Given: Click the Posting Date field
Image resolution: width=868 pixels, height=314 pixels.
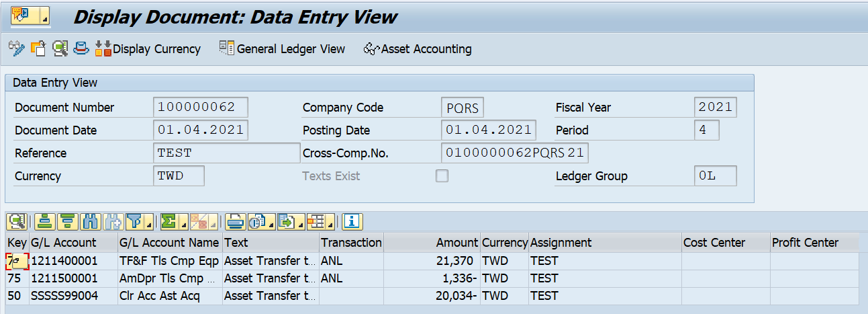Looking at the screenshot, I should 489,130.
